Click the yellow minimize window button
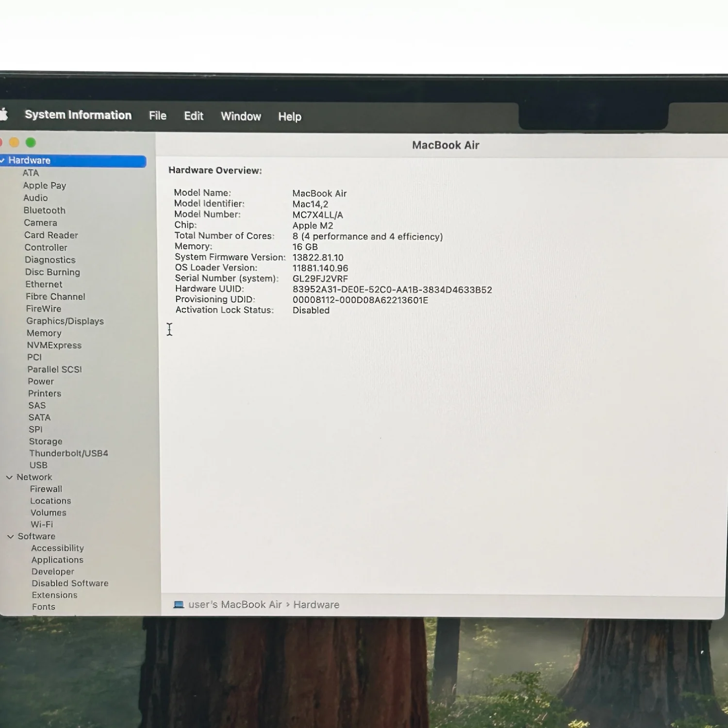This screenshot has width=728, height=728. [x=14, y=142]
